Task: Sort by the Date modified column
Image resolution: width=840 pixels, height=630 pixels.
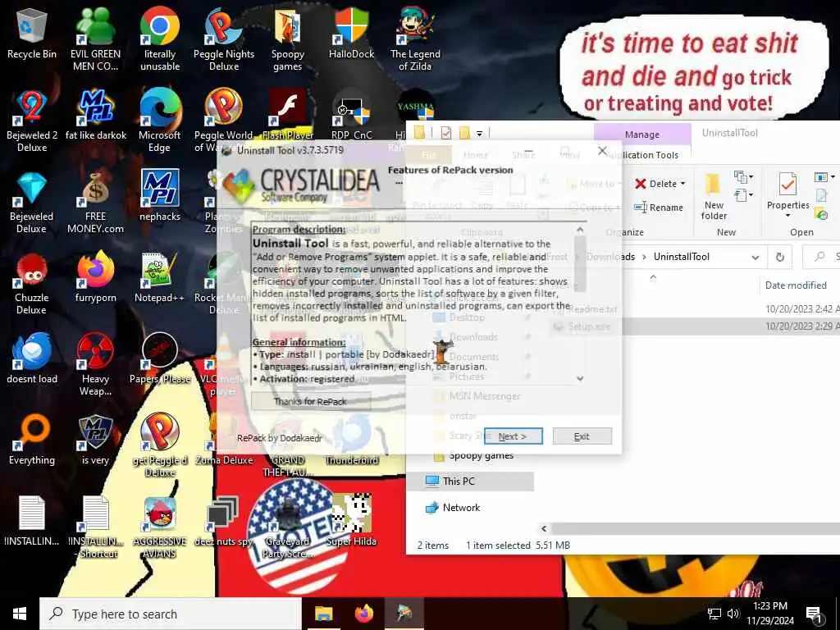Action: 796,285
